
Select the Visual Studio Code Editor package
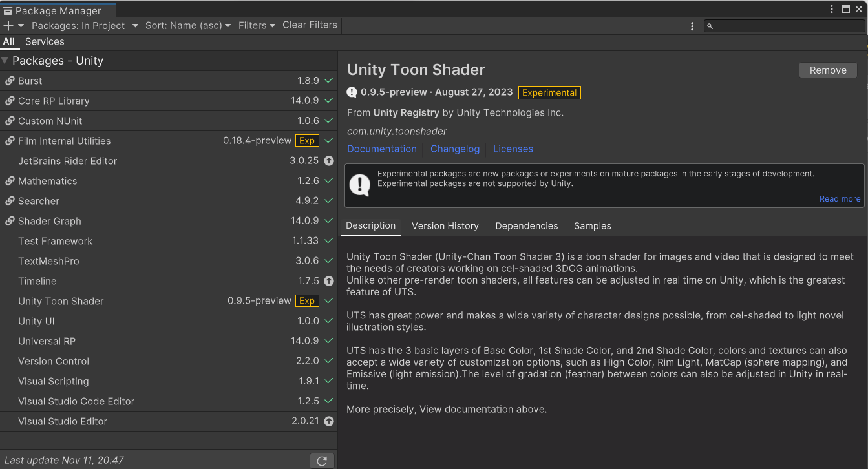click(x=168, y=401)
